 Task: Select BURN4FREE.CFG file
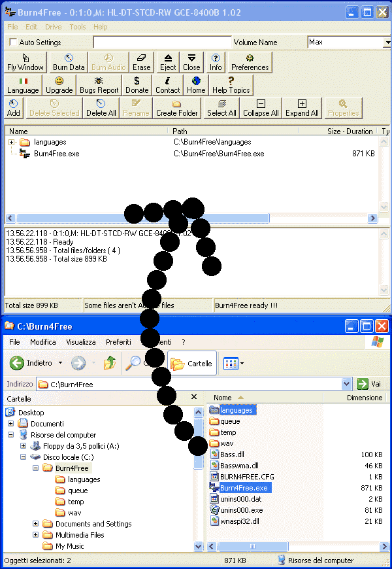click(x=247, y=477)
